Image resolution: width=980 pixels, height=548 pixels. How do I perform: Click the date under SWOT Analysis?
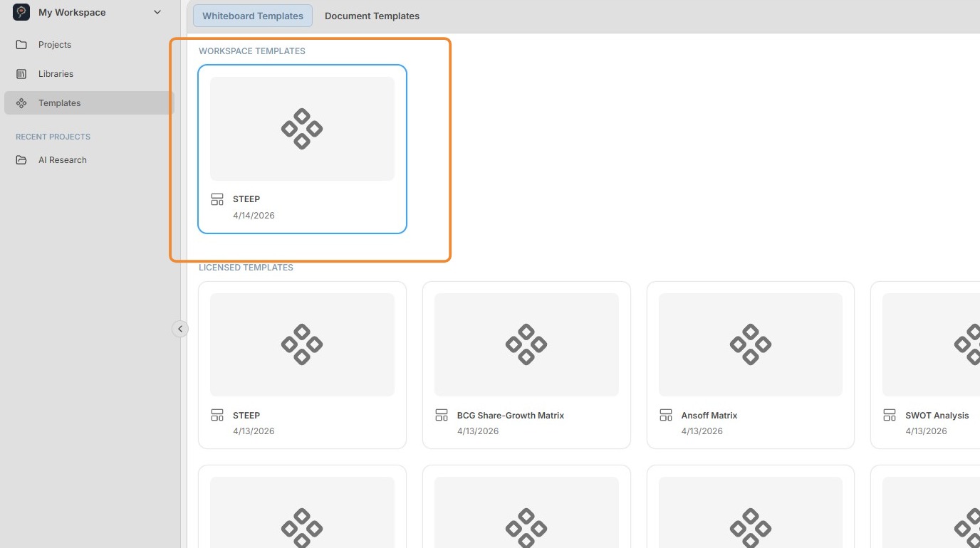pyautogui.click(x=927, y=431)
